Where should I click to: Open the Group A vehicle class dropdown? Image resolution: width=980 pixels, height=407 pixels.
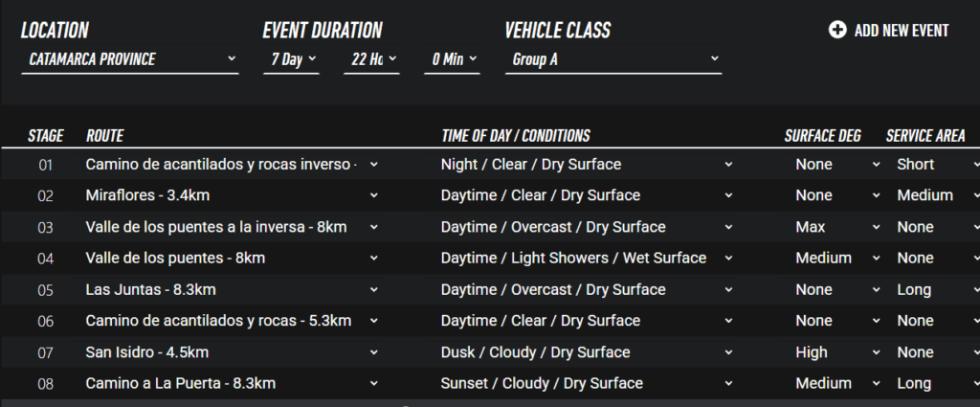click(613, 59)
